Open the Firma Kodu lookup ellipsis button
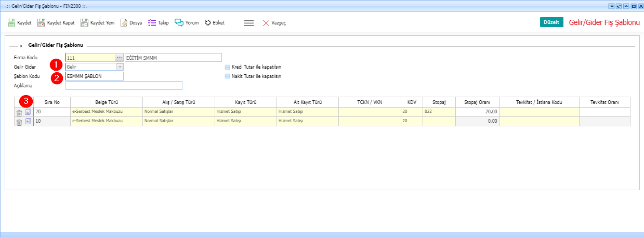Image resolution: width=644 pixels, height=237 pixels. click(120, 58)
